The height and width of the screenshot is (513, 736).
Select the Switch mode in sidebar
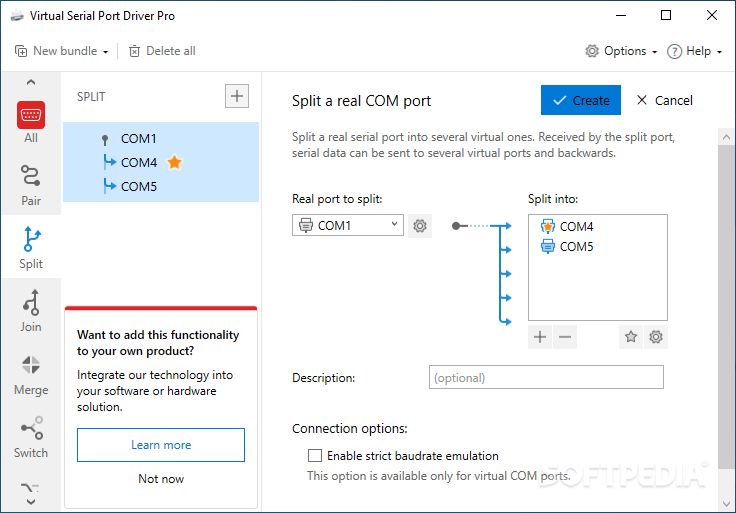[x=31, y=437]
